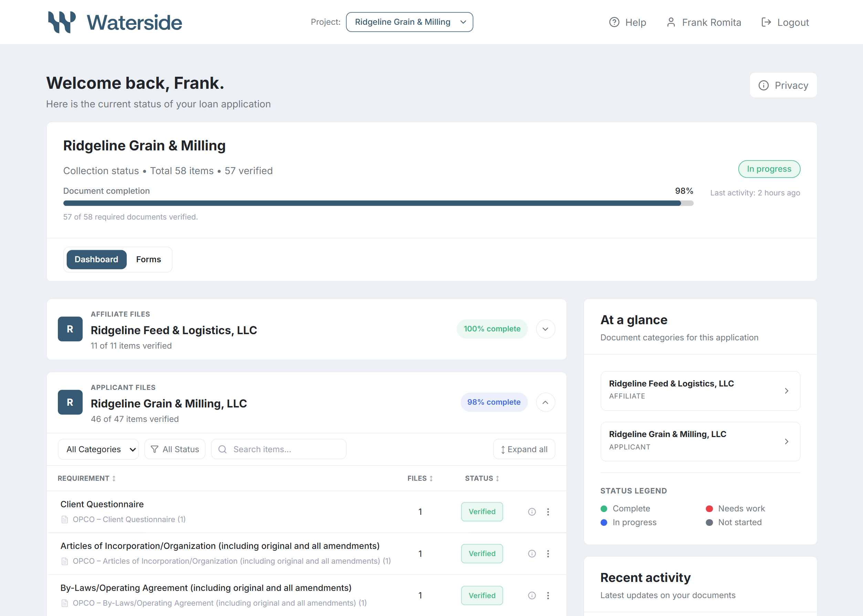Open the All Categories dropdown
The width and height of the screenshot is (863, 616).
pos(98,449)
